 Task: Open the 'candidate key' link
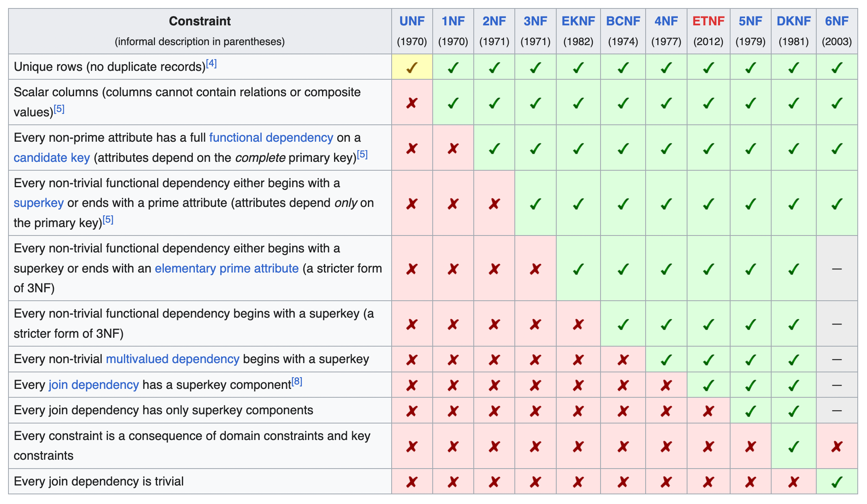(52, 158)
